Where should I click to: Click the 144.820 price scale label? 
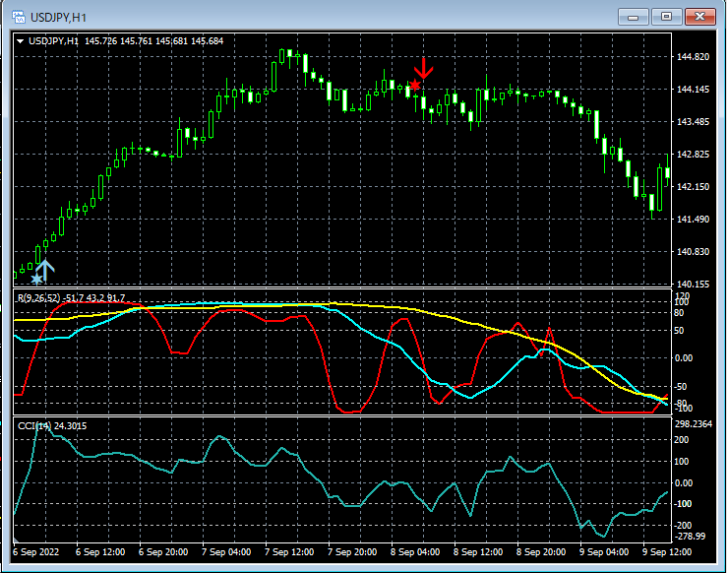695,57
